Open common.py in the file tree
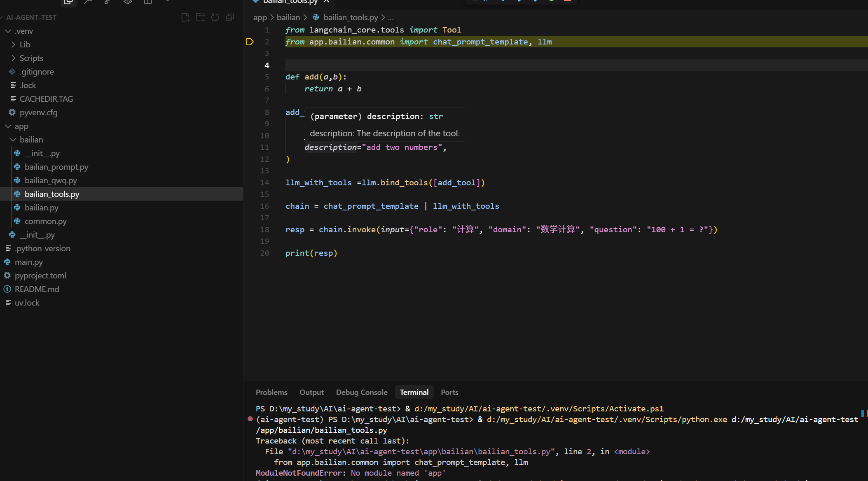 (45, 221)
